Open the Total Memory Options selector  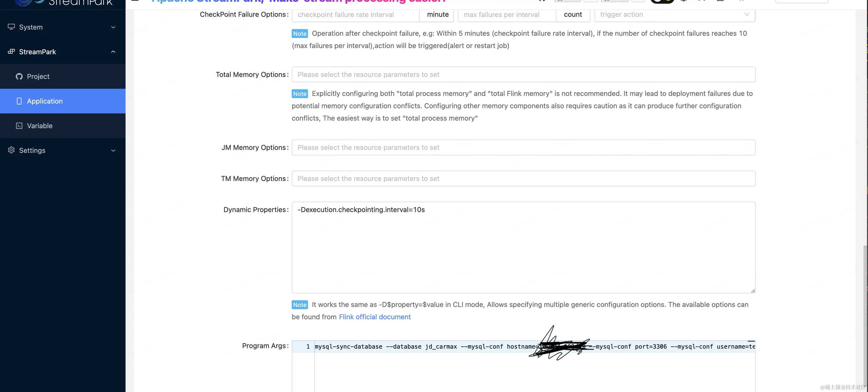click(x=523, y=74)
